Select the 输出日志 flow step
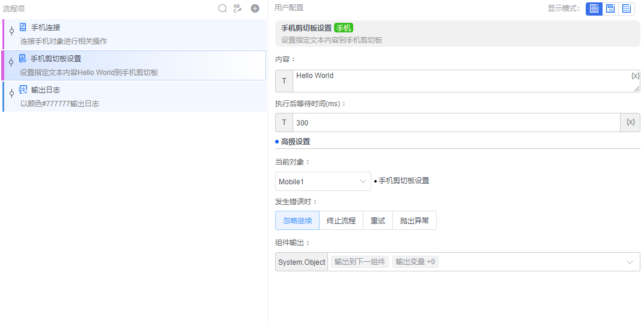 135,97
